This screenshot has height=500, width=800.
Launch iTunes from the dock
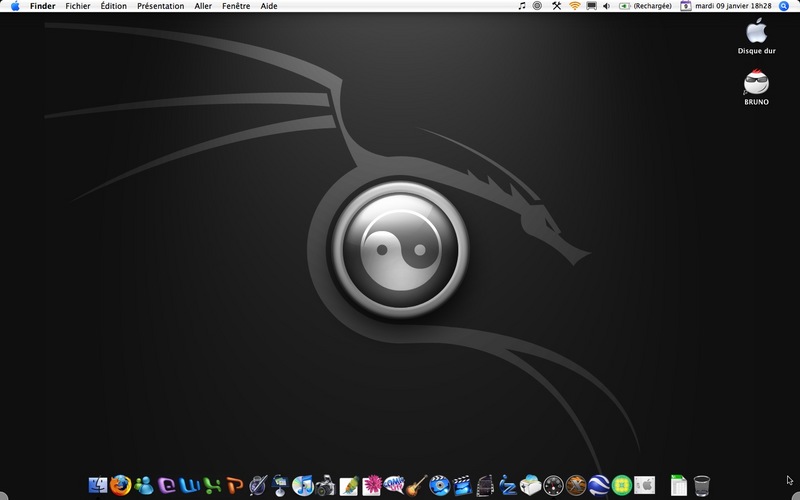[303, 485]
